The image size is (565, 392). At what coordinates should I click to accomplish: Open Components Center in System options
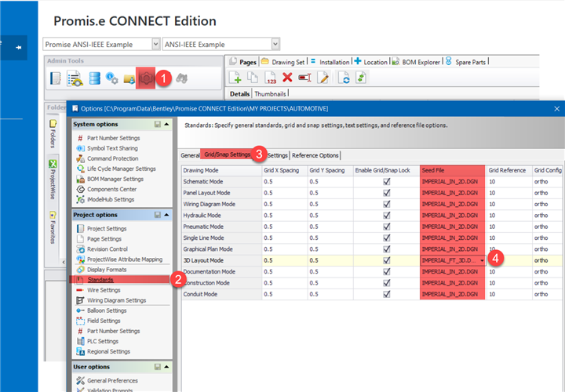click(x=111, y=190)
